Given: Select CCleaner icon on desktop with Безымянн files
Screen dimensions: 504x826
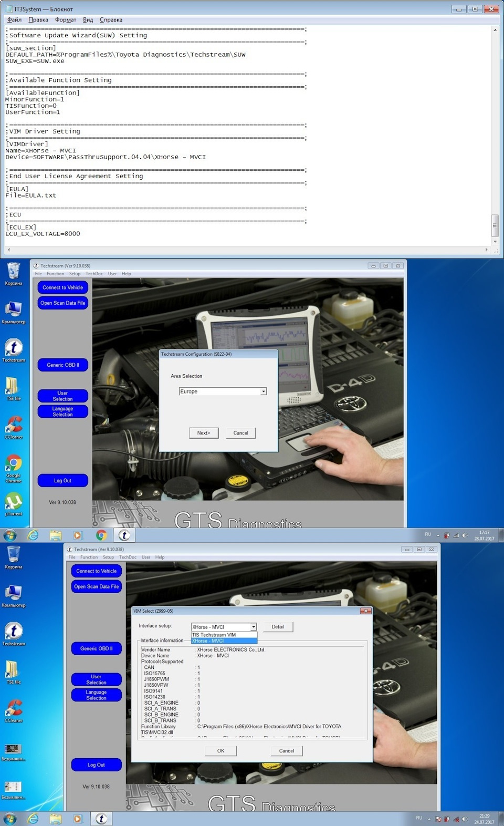Looking at the screenshot, I should click(x=14, y=711).
